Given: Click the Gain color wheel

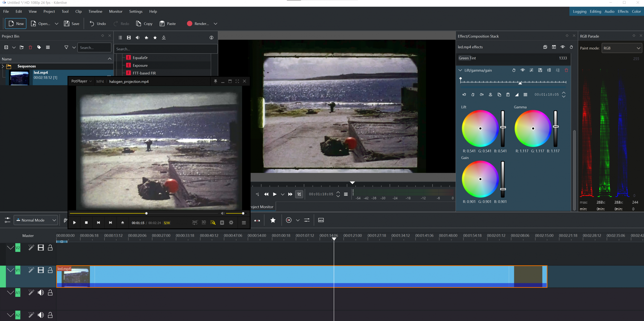Looking at the screenshot, I should tap(480, 179).
